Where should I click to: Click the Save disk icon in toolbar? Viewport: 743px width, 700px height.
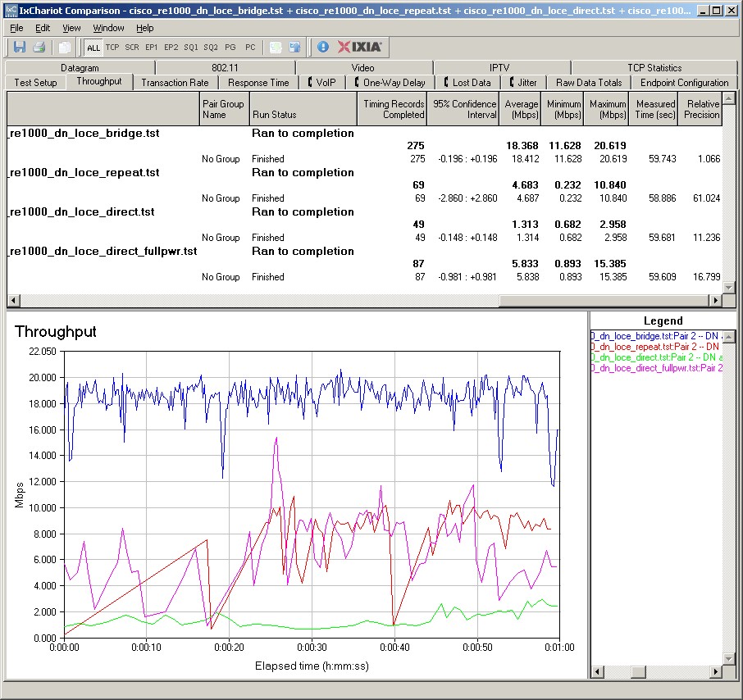[20, 47]
